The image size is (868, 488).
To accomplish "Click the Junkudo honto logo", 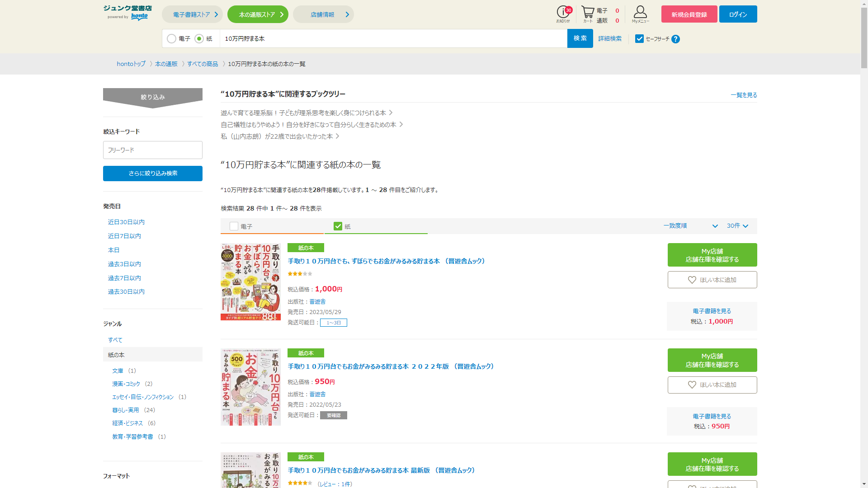I will pyautogui.click(x=127, y=13).
